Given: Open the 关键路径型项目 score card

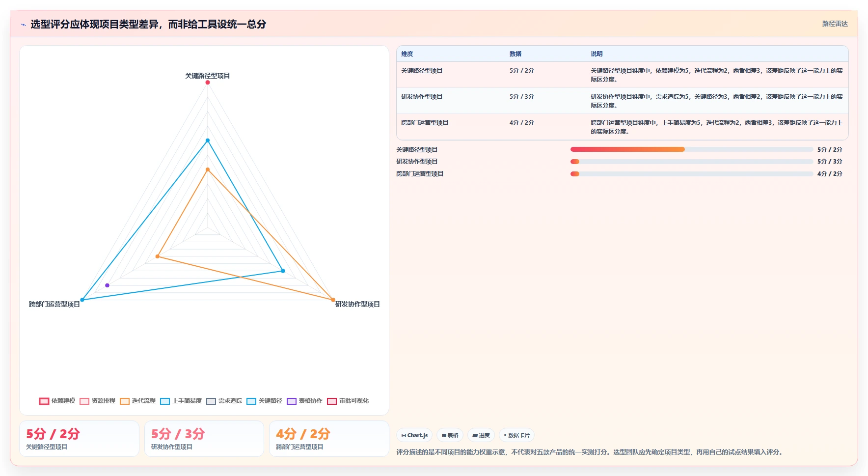Looking at the screenshot, I should [79, 439].
